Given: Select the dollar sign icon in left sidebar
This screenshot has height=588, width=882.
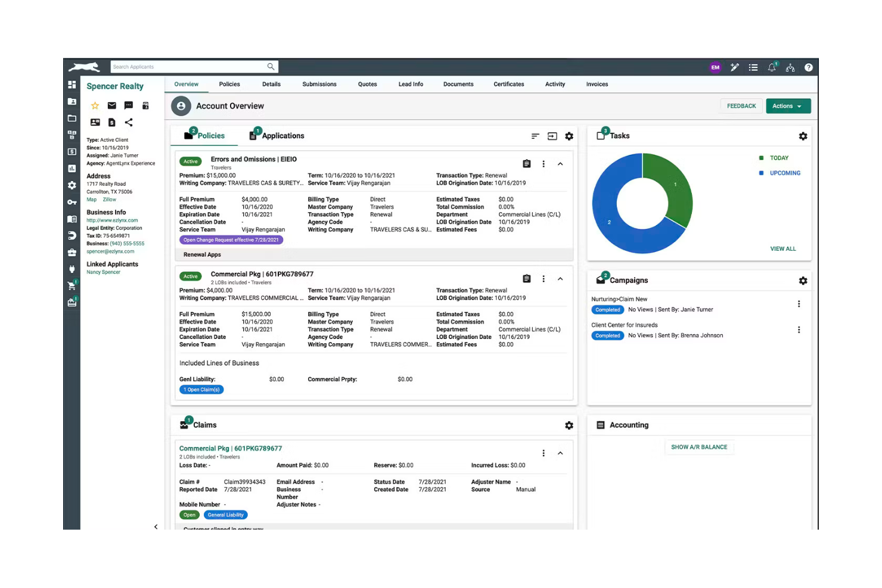Looking at the screenshot, I should click(x=72, y=151).
